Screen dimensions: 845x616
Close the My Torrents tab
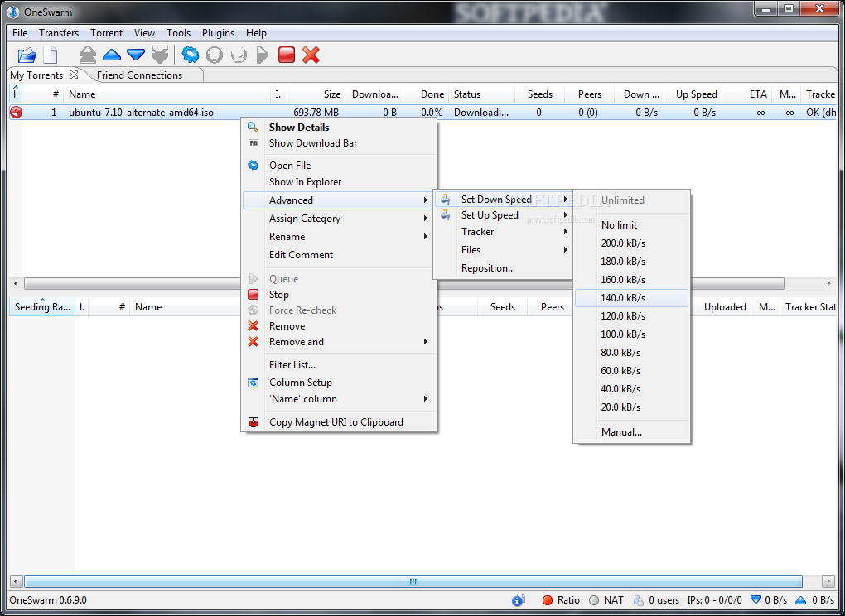pos(74,75)
